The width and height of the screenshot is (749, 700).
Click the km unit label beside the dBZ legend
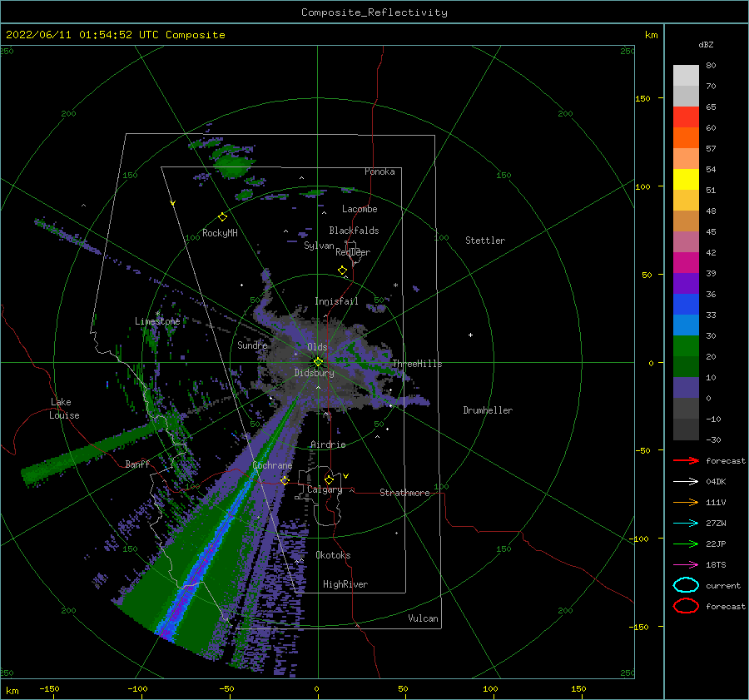[651, 35]
